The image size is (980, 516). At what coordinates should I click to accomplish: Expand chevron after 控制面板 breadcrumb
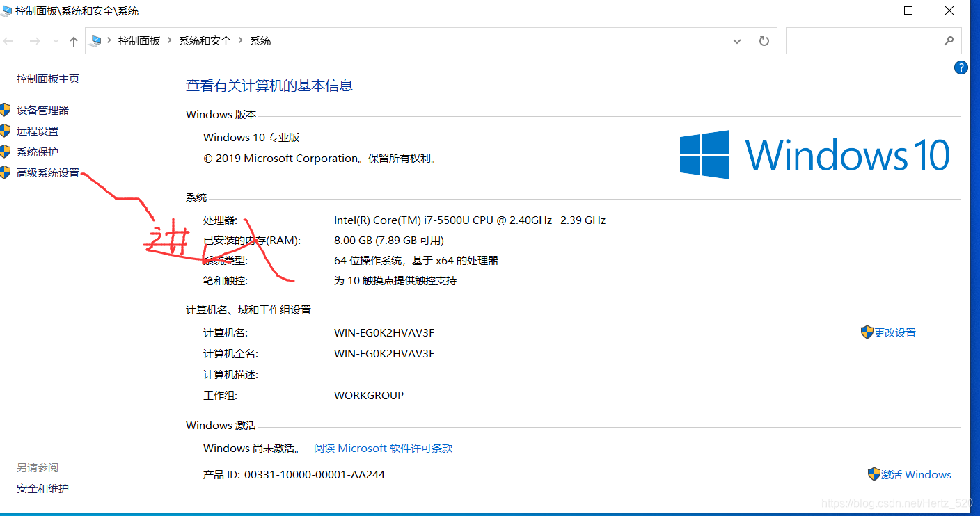coord(169,41)
